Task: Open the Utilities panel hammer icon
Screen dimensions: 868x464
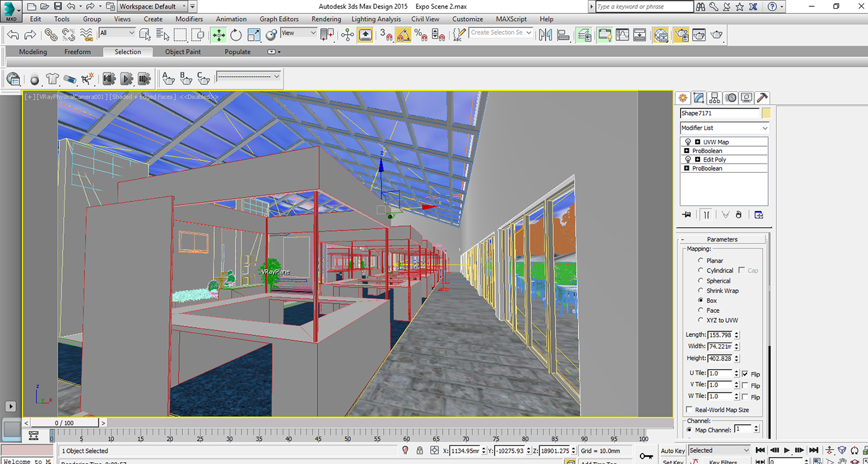Action: 763,98
